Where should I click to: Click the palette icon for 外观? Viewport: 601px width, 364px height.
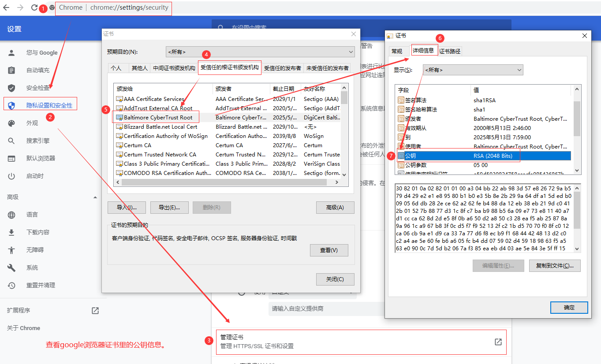click(11, 123)
